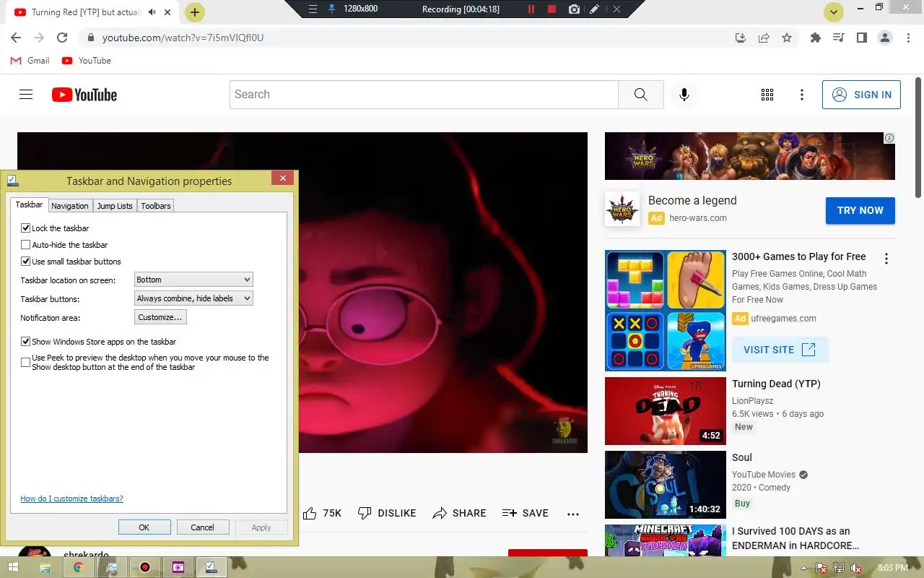Open Taskbar buttons combine dropdown
The width and height of the screenshot is (924, 578).
click(193, 298)
